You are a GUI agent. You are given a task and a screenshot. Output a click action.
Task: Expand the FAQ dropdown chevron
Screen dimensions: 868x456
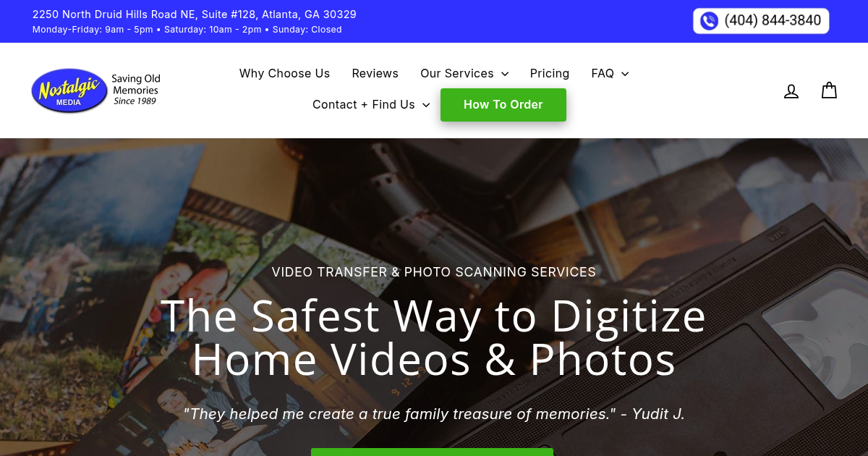pyautogui.click(x=625, y=74)
